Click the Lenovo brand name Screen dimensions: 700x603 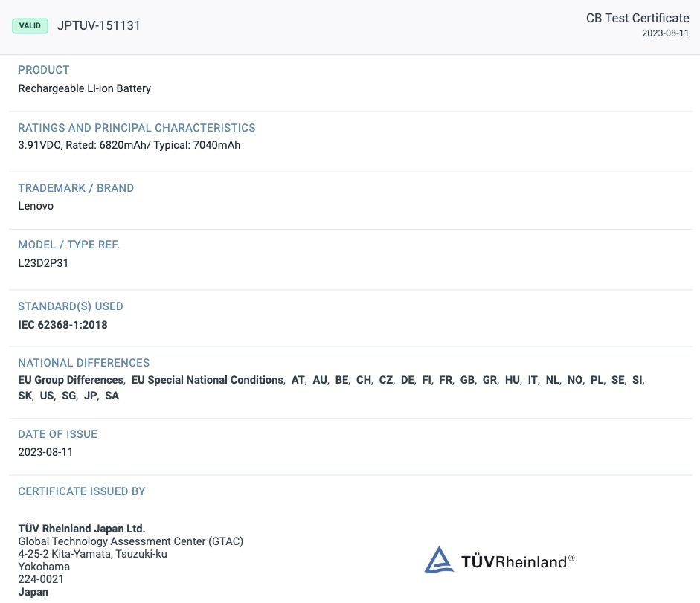click(x=36, y=206)
